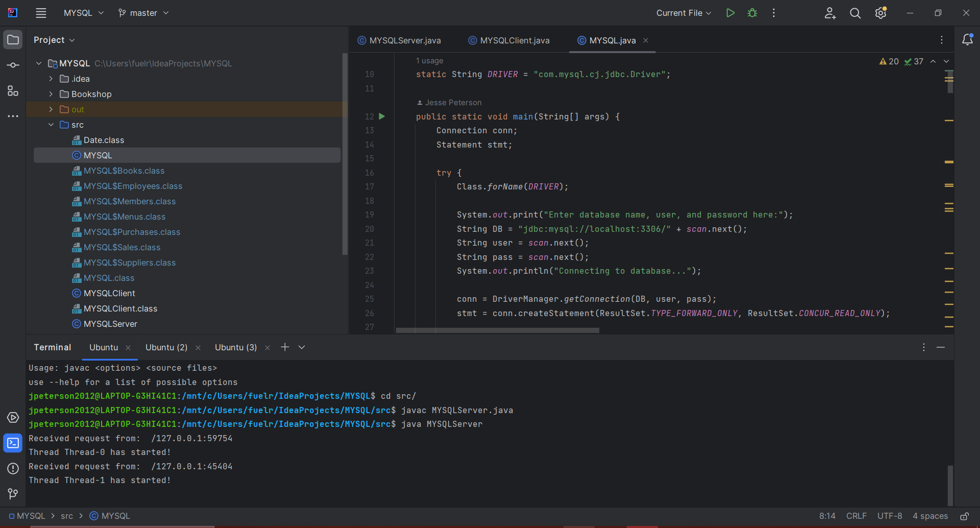Click the terminal vertical scrollbar
Screen dimensions: 980x528
point(950,485)
